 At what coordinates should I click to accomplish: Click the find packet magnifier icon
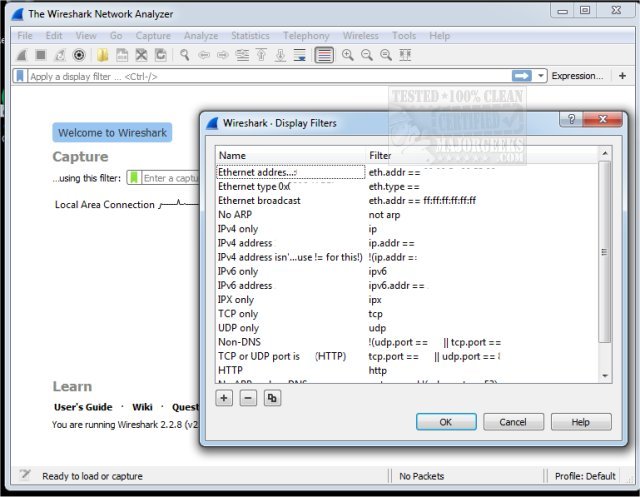click(184, 55)
